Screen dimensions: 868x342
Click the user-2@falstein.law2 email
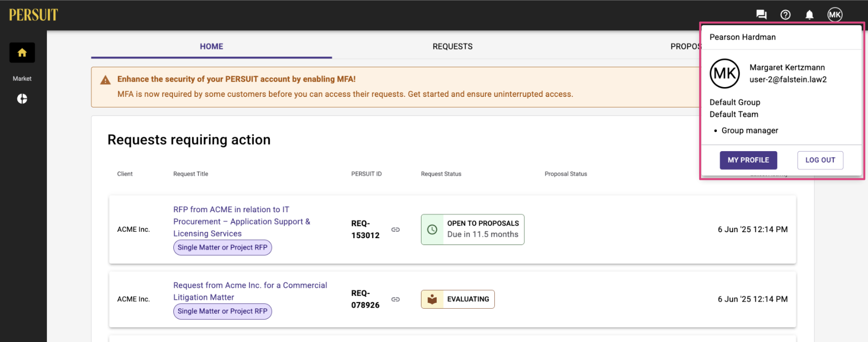[788, 80]
